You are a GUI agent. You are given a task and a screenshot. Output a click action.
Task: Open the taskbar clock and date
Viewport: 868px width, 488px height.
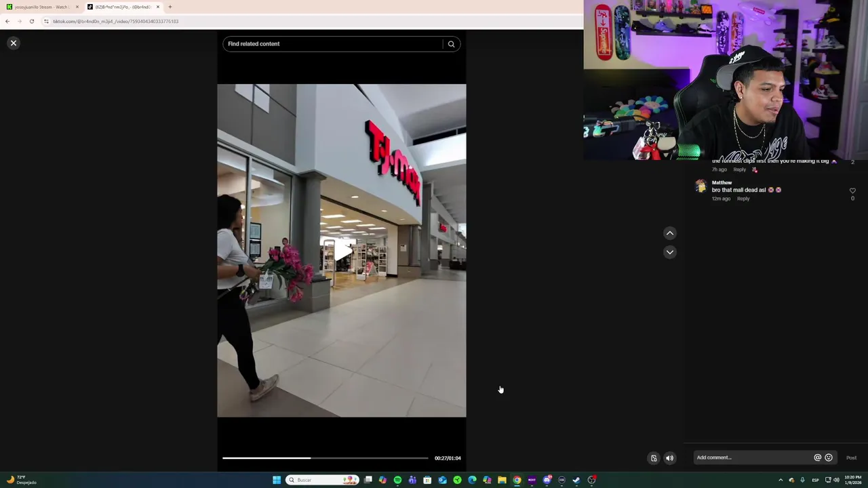pos(852,480)
